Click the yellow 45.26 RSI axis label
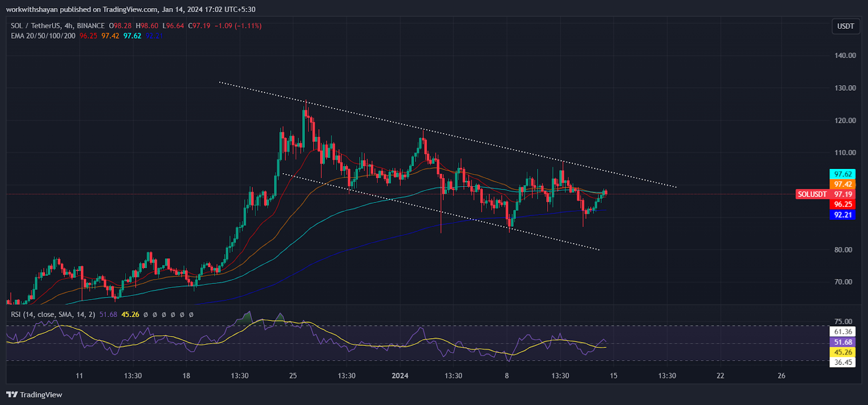The width and height of the screenshot is (868, 405). [843, 352]
